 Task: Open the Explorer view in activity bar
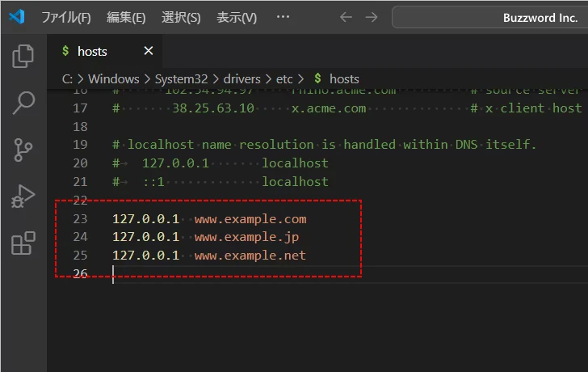pyautogui.click(x=23, y=56)
